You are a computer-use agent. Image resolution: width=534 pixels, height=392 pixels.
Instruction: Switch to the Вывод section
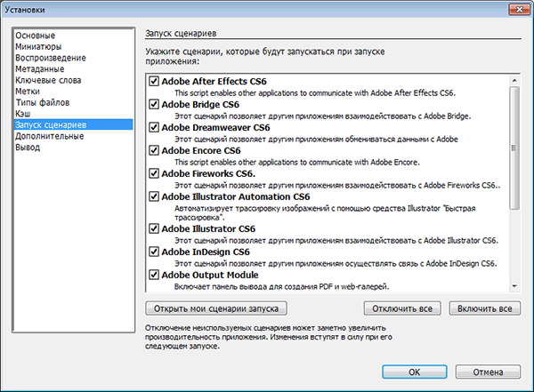point(73,148)
